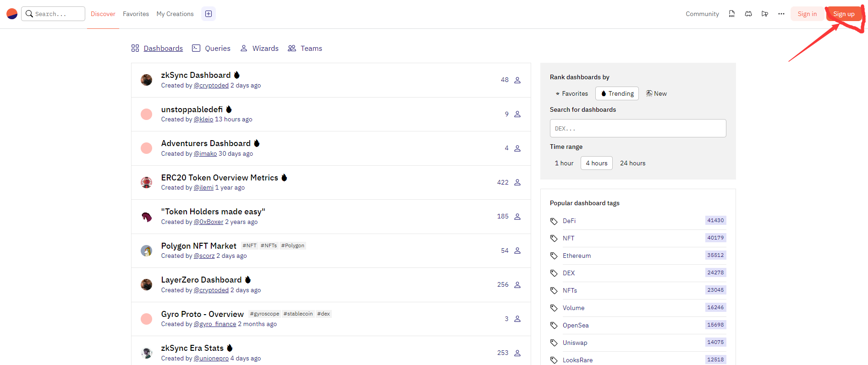868x365 pixels.
Task: Click the tag icon beside Ethereum
Action: click(554, 256)
